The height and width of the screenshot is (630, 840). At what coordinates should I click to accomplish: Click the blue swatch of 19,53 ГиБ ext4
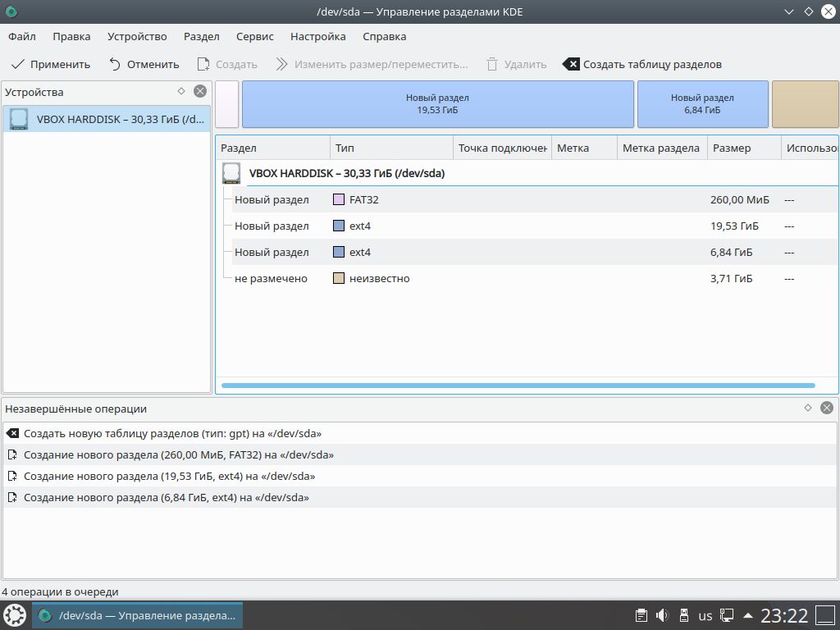[x=339, y=226]
